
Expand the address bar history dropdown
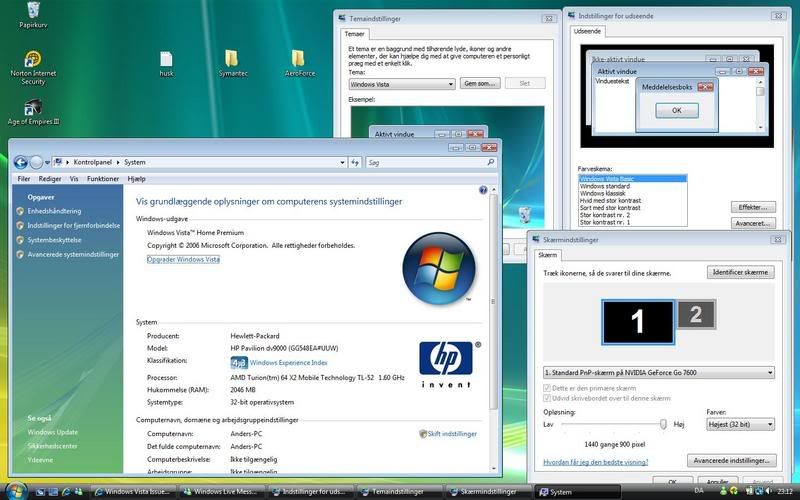click(342, 162)
